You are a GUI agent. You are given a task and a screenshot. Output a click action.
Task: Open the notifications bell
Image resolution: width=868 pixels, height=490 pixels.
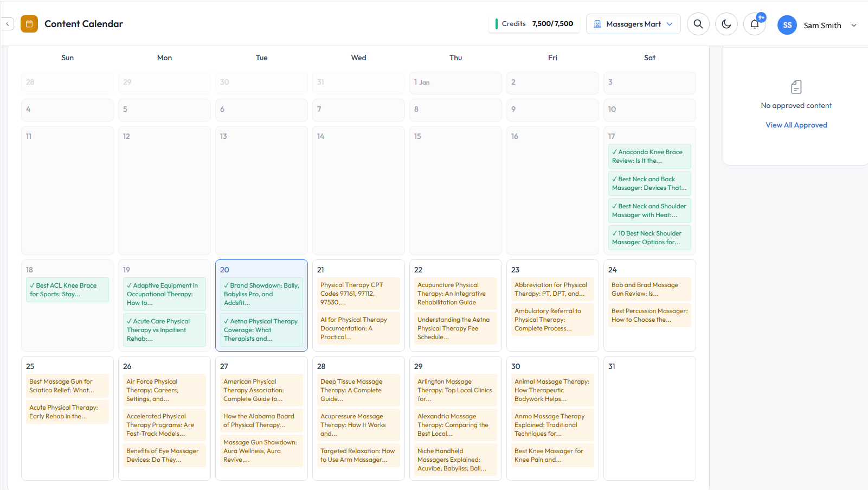click(754, 24)
